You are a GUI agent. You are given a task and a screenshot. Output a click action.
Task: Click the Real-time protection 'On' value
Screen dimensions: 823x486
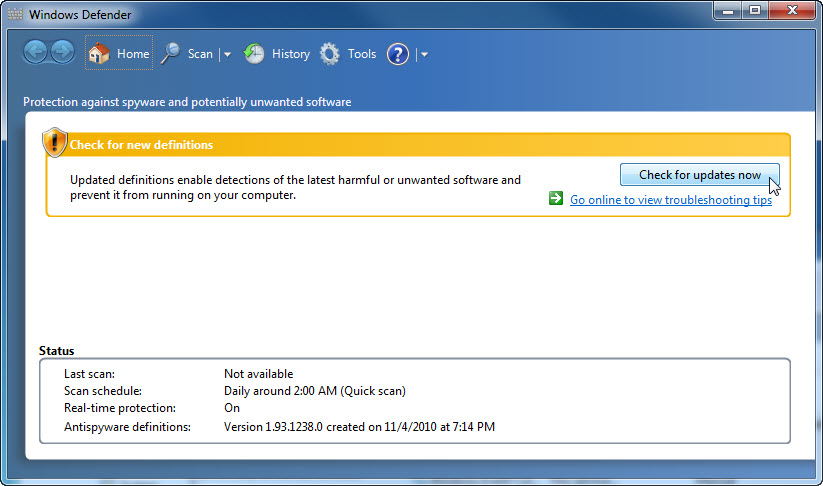click(231, 408)
